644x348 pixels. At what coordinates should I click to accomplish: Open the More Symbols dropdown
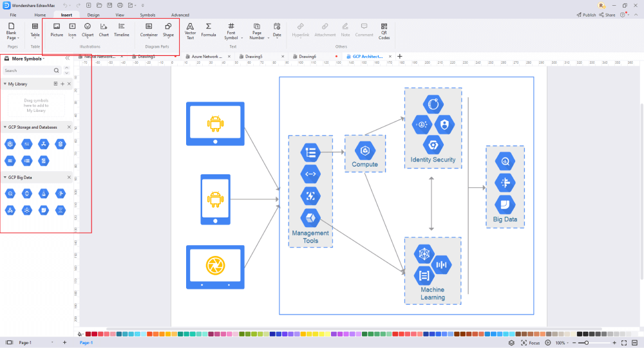(28, 59)
